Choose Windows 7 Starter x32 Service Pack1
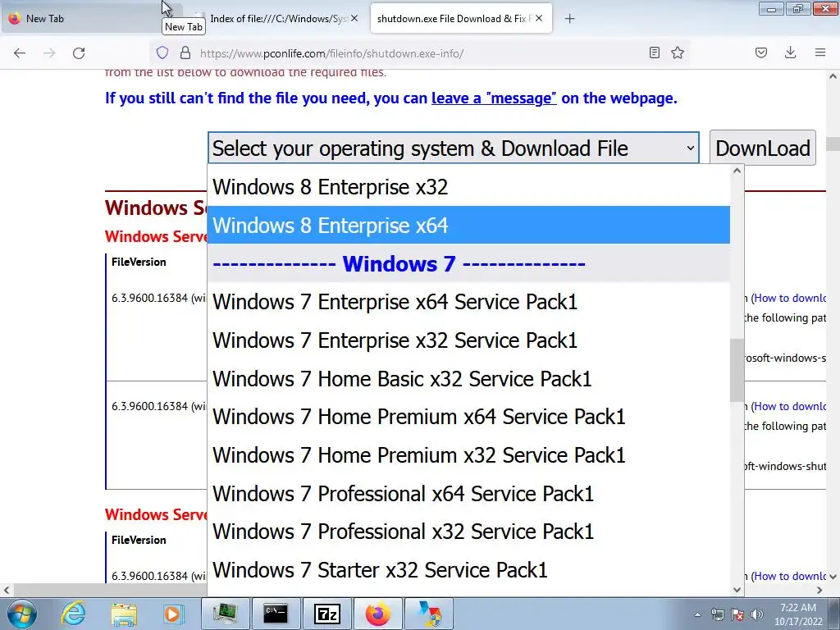Image resolution: width=840 pixels, height=630 pixels. pyautogui.click(x=468, y=570)
